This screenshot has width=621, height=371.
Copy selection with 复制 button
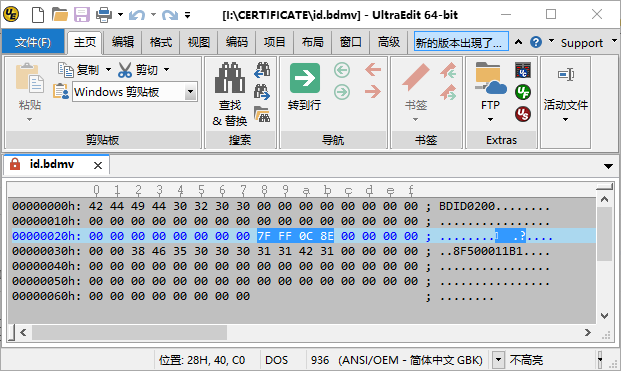coord(79,70)
